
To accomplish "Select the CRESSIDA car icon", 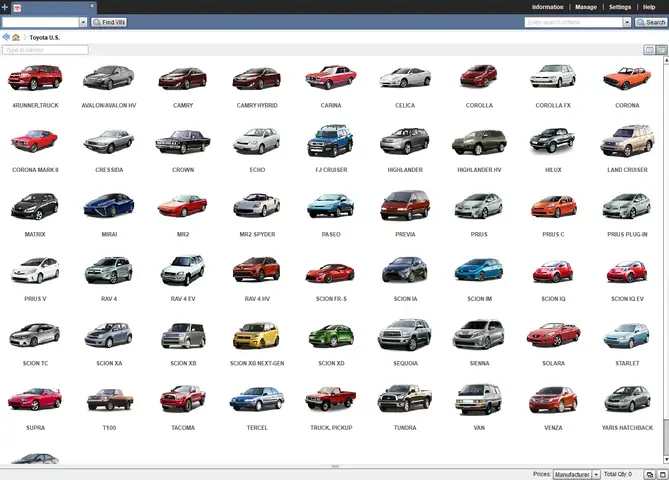I will tap(109, 141).
